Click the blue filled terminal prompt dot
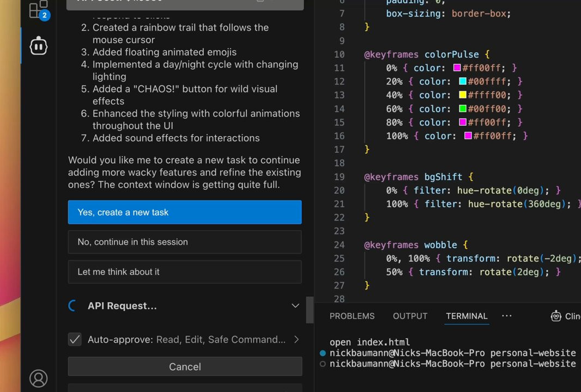581x392 pixels. [323, 353]
